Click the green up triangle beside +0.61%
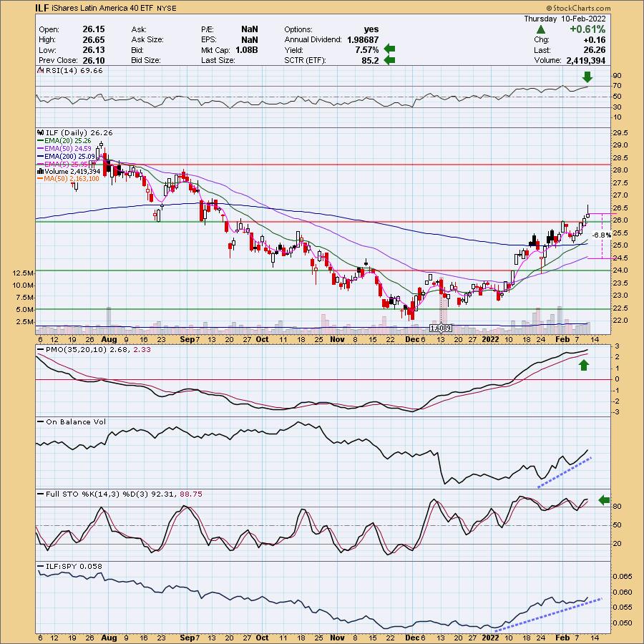This screenshot has height=644, width=644. tap(541, 29)
